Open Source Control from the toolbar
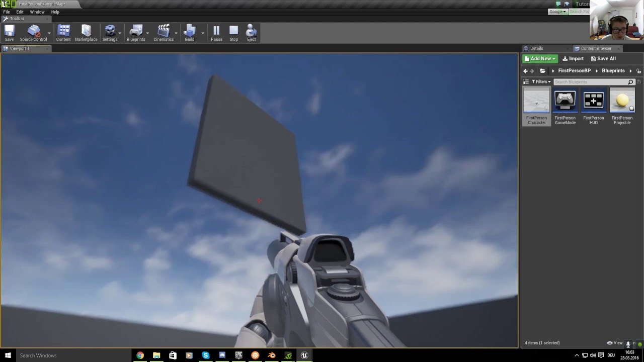This screenshot has width=644, height=362. [x=33, y=33]
